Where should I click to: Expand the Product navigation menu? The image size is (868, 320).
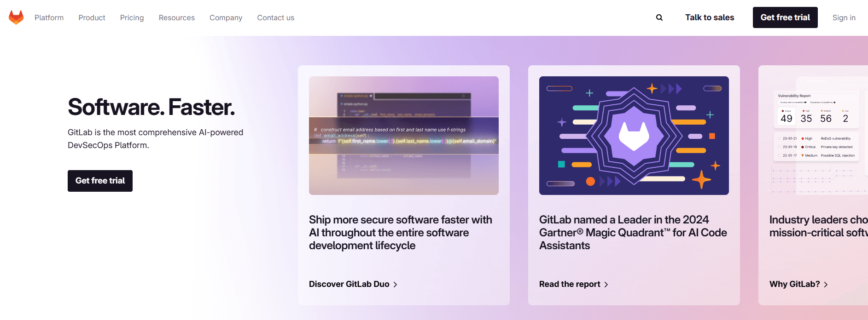coord(92,17)
